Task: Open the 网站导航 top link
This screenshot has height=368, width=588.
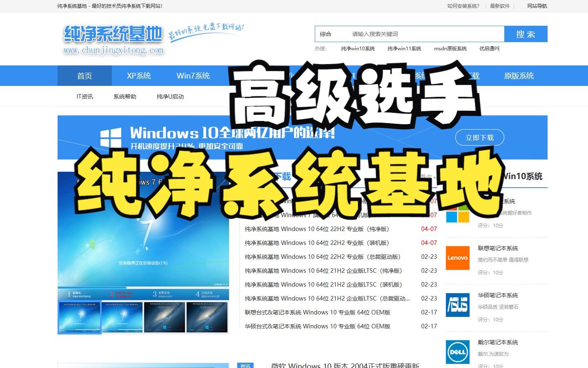Action: click(537, 6)
